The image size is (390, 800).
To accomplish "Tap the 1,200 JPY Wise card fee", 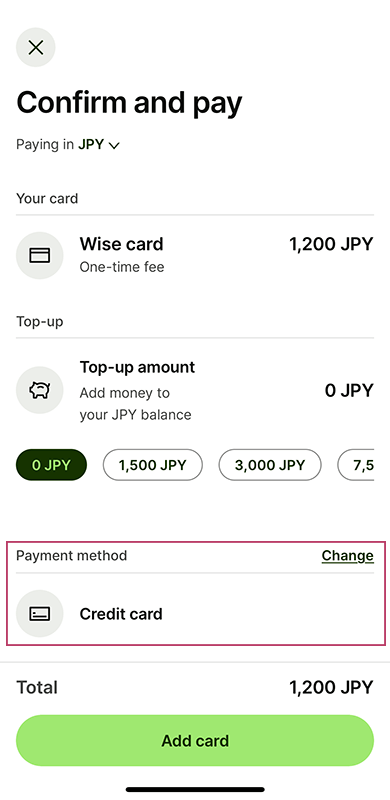I will tap(331, 244).
